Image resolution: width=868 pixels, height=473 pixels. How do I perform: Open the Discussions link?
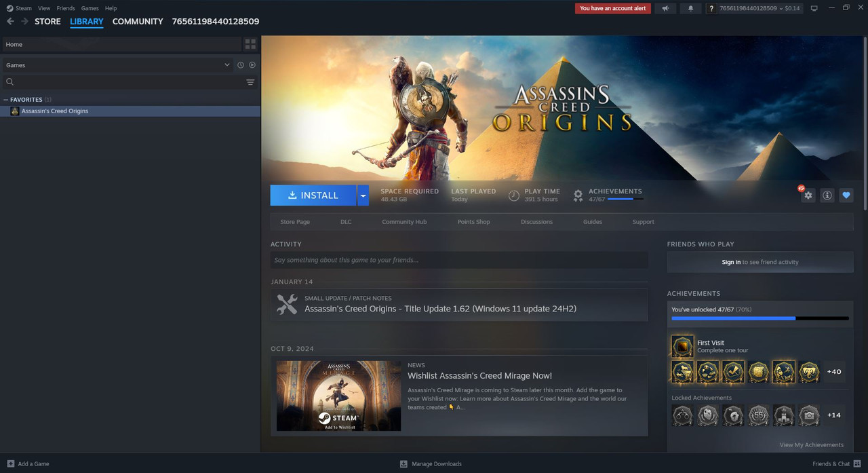(536, 222)
